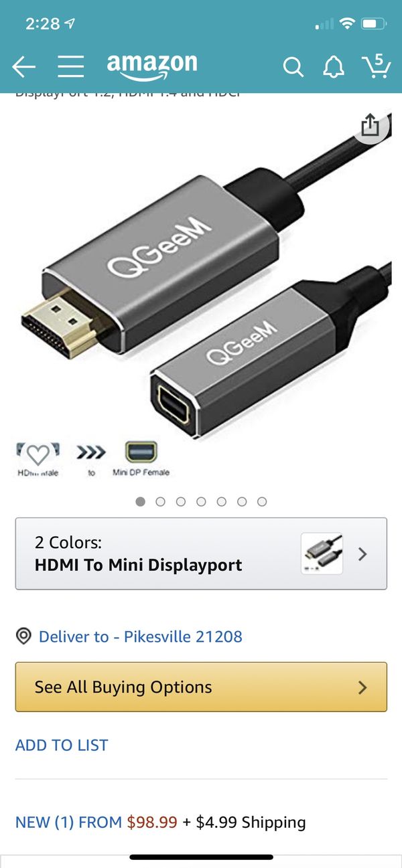Tap the delivery location pin icon
The height and width of the screenshot is (868, 402).
click(23, 636)
